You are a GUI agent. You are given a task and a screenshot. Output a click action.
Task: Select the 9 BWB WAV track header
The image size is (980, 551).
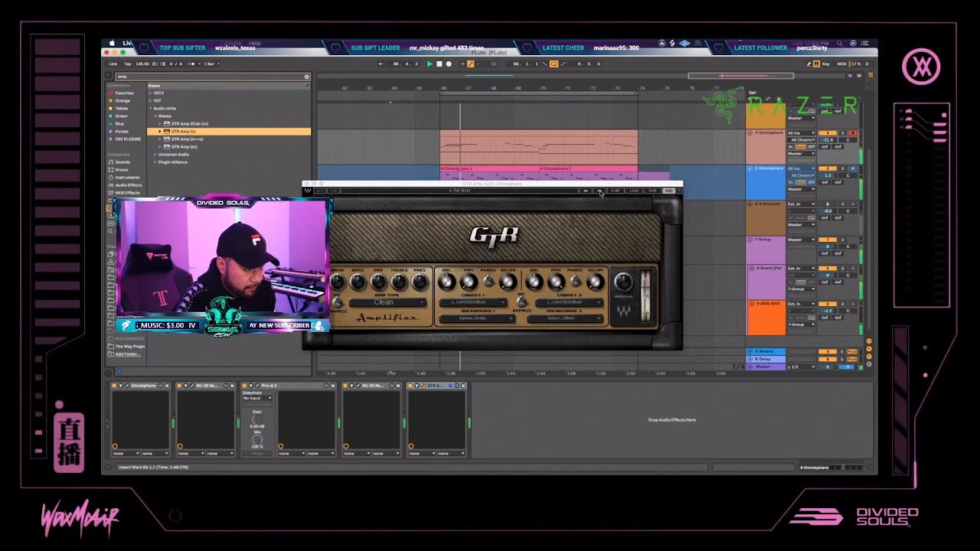(766, 318)
